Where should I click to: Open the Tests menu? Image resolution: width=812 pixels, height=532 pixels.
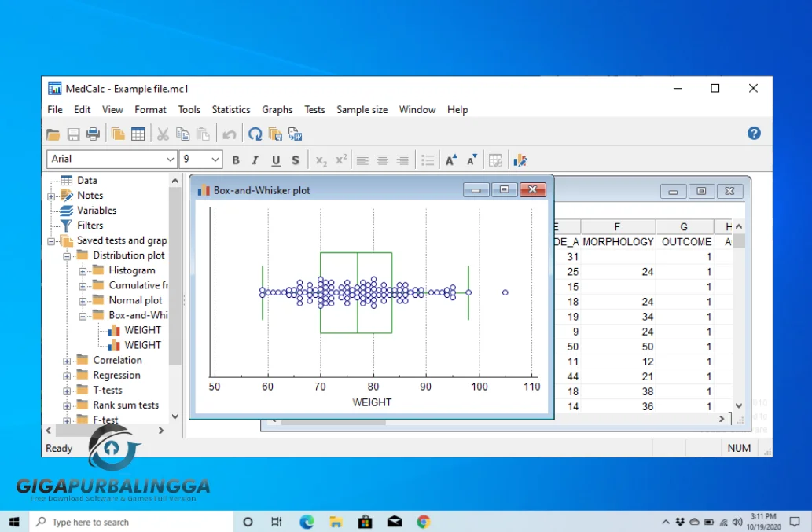click(x=314, y=110)
